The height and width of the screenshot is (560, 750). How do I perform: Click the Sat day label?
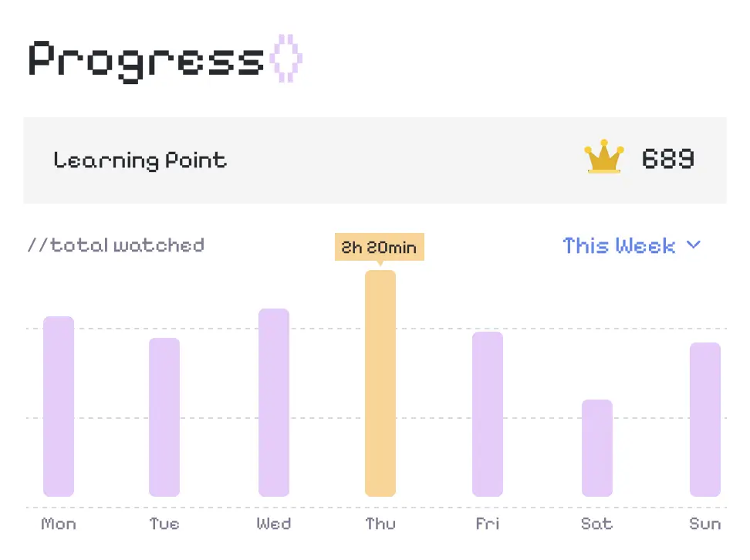[596, 525]
